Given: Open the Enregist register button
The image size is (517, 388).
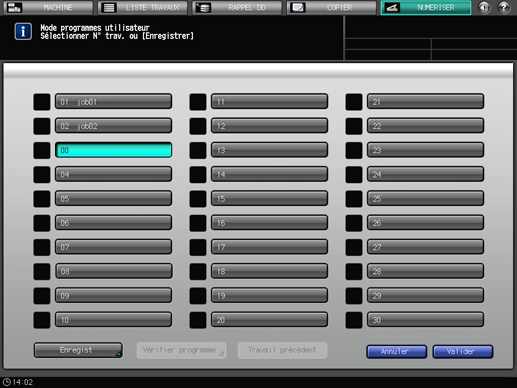Looking at the screenshot, I should coord(78,350).
